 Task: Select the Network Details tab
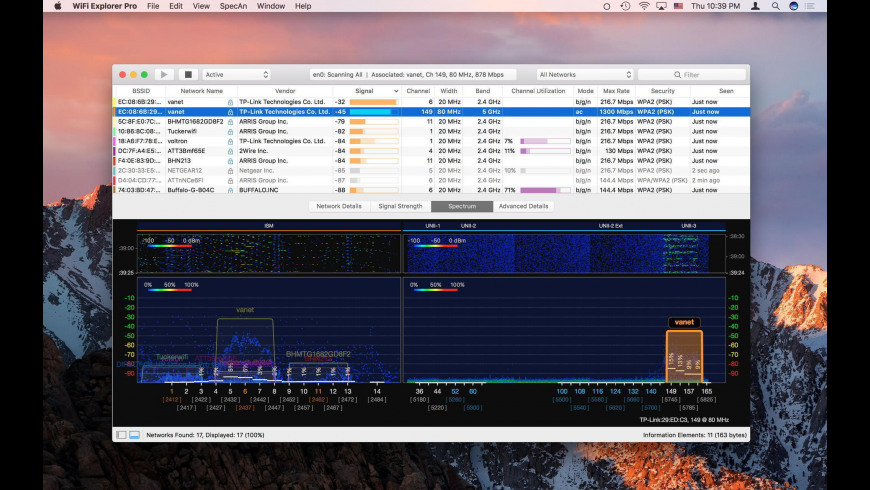tap(339, 206)
